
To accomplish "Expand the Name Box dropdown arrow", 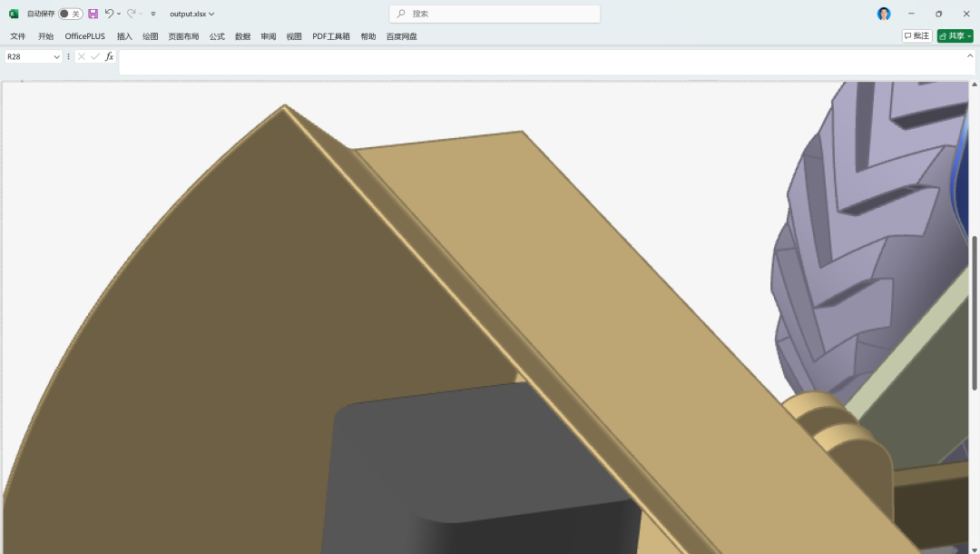I will tap(57, 57).
